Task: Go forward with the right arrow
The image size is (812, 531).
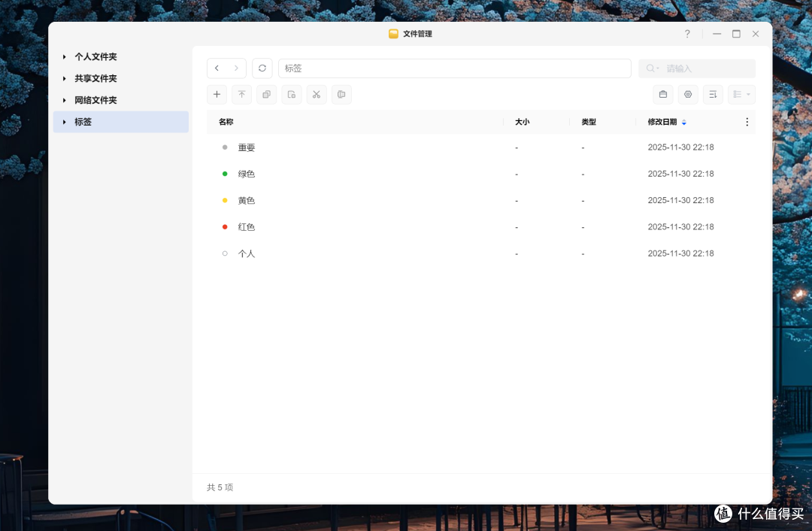Action: point(236,68)
